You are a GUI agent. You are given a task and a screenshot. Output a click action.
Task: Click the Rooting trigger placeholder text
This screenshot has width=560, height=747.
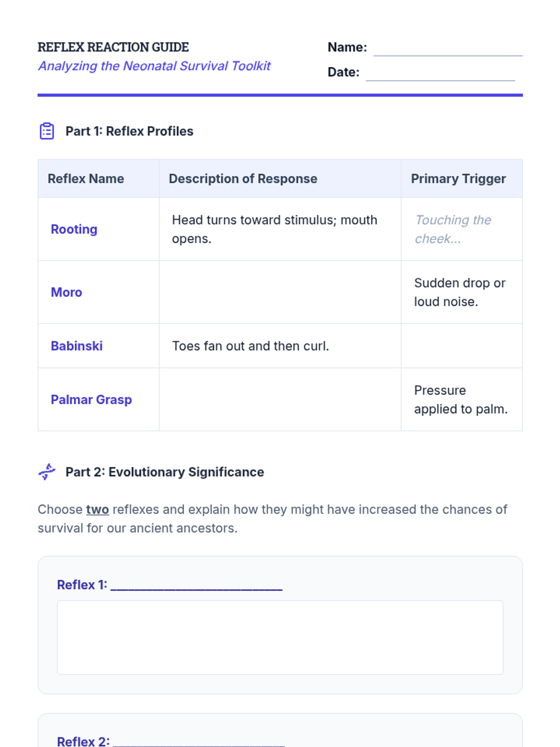[x=453, y=229]
